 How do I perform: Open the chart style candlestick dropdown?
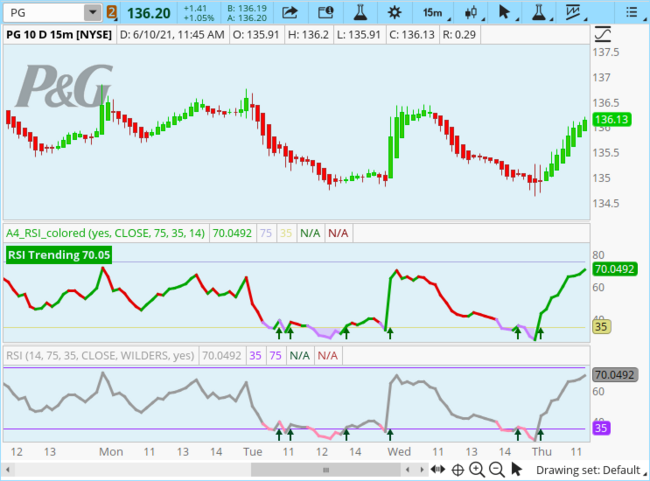(x=470, y=13)
